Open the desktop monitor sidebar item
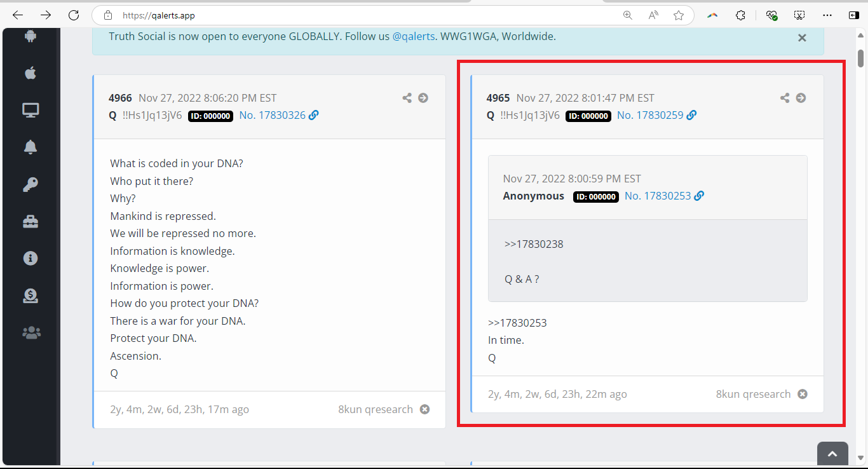868x469 pixels. 31,110
